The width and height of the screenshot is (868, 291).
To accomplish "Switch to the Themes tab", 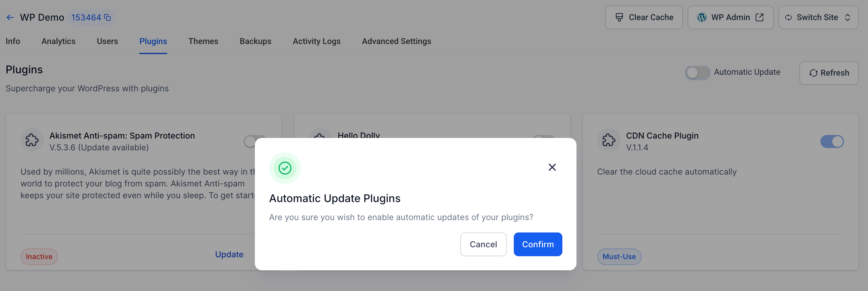I will pos(203,41).
